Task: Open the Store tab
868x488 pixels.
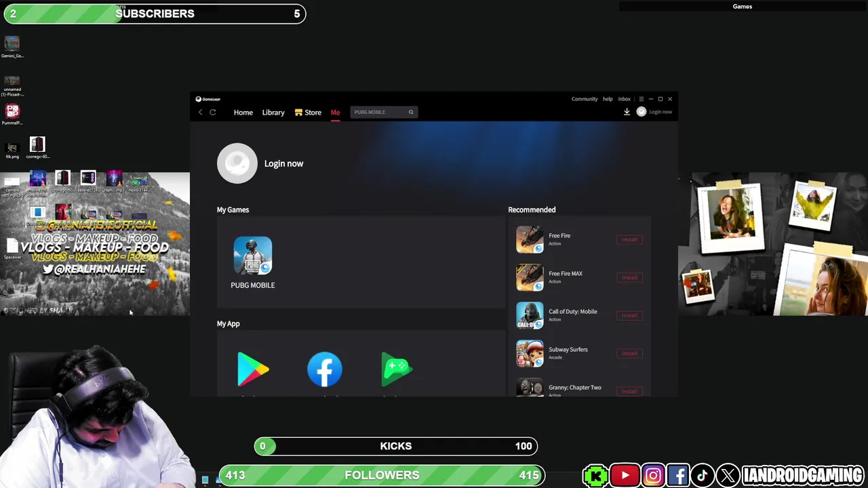Action: click(308, 113)
